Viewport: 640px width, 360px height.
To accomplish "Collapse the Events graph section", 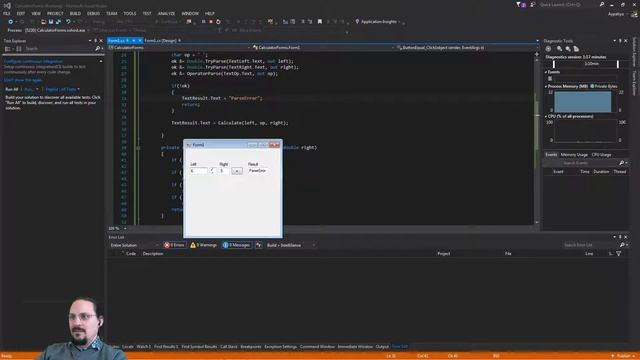I will (546, 72).
